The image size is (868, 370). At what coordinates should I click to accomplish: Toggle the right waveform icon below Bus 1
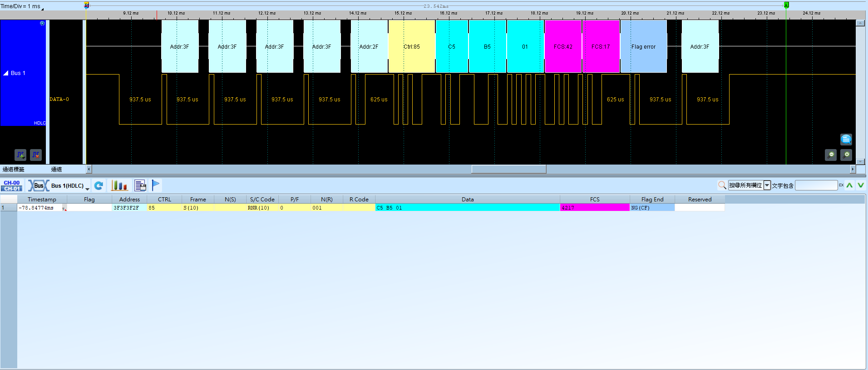[36, 155]
